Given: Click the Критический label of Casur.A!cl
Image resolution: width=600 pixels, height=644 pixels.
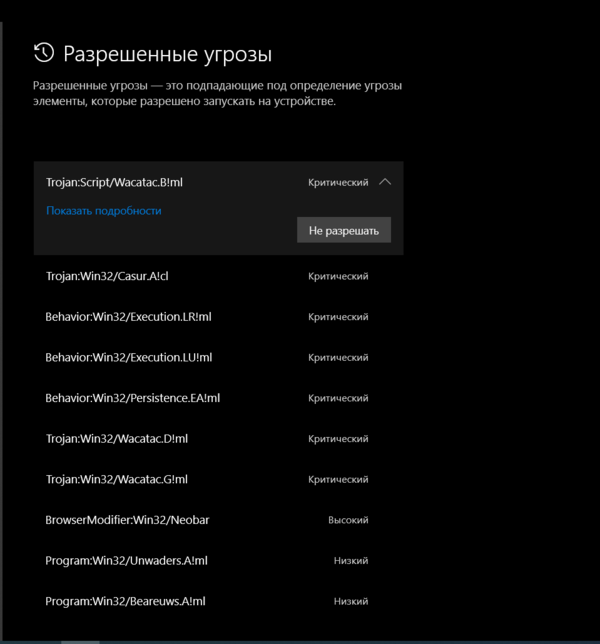Looking at the screenshot, I should coord(338,276).
